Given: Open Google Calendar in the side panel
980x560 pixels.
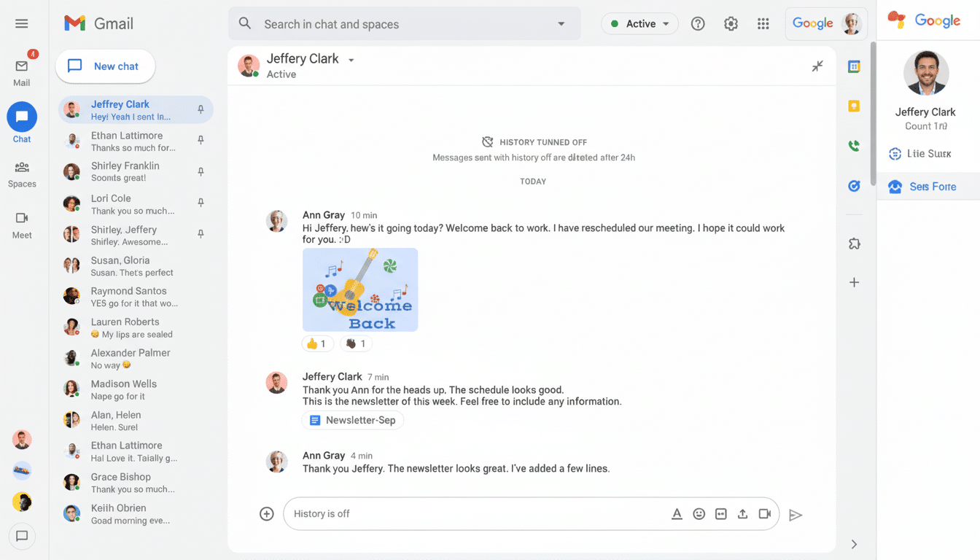Looking at the screenshot, I should (853, 66).
